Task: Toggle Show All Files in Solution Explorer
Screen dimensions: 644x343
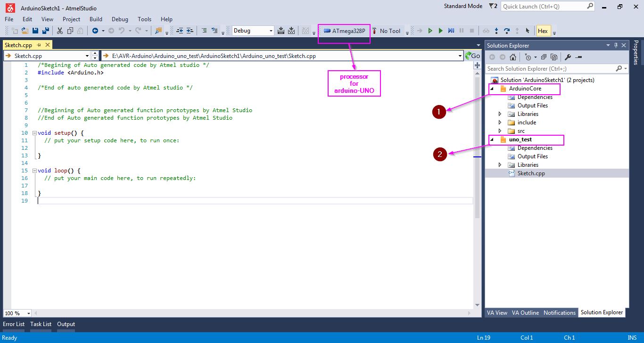Action: click(x=554, y=57)
